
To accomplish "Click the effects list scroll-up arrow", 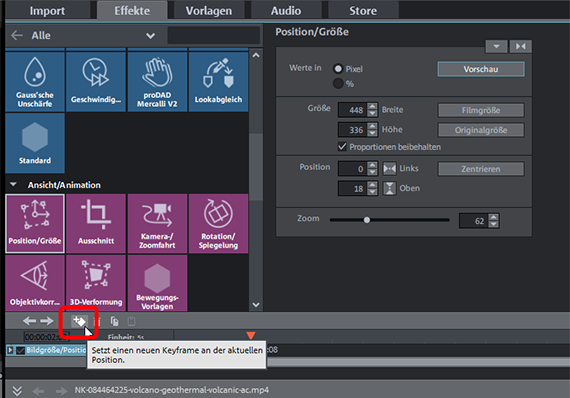I will pos(256,55).
